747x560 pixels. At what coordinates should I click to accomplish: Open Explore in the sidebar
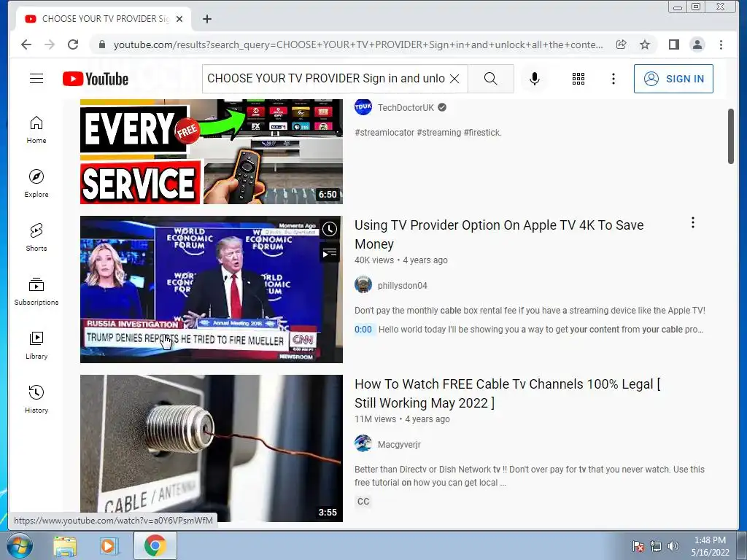(x=36, y=183)
